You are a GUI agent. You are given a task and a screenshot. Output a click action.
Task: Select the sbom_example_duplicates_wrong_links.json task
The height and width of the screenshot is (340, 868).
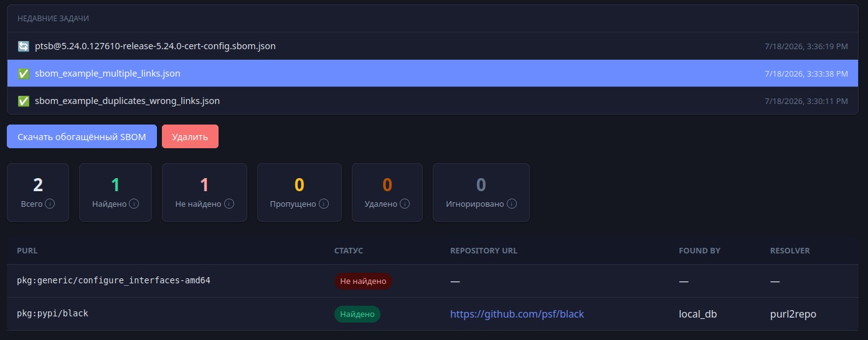(433, 101)
